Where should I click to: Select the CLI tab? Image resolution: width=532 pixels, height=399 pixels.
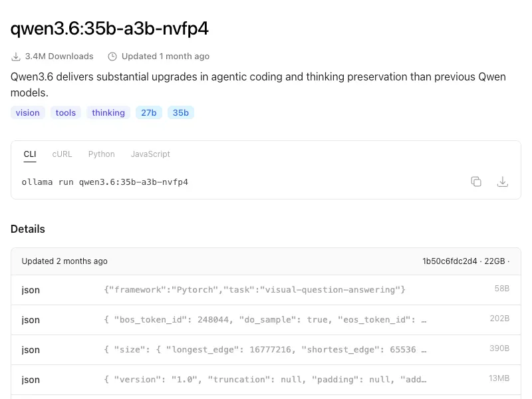click(30, 154)
